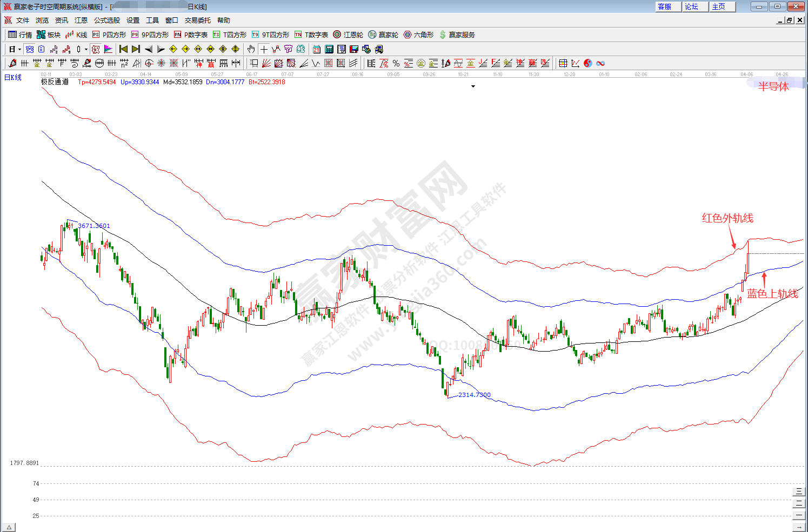
Task: Toggle the red-bordered indicator button
Action: pos(96,49)
